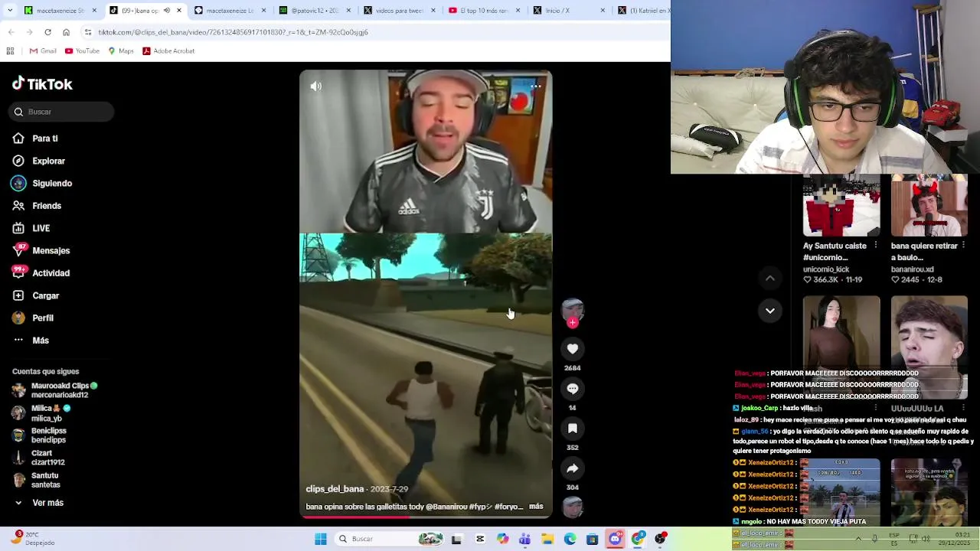Open the spinning sound disc of the video
Screen dimensions: 980x551
point(572,507)
